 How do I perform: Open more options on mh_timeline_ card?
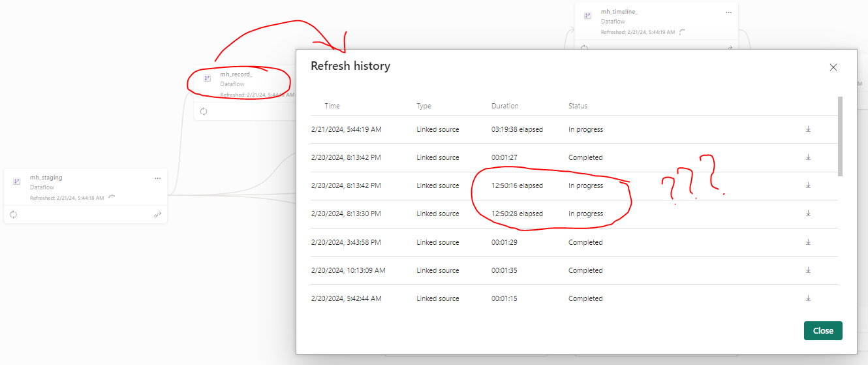pyautogui.click(x=728, y=12)
